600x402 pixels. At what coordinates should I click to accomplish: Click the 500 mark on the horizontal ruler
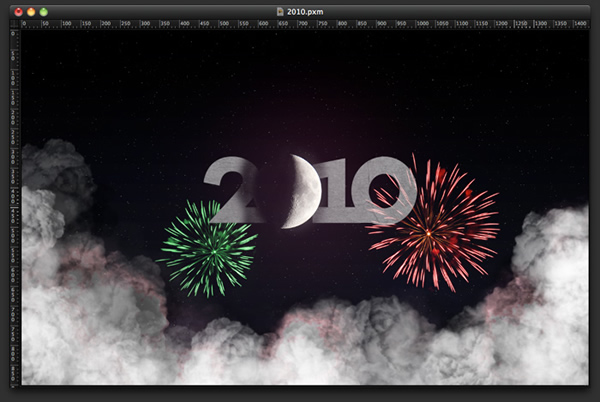point(224,24)
